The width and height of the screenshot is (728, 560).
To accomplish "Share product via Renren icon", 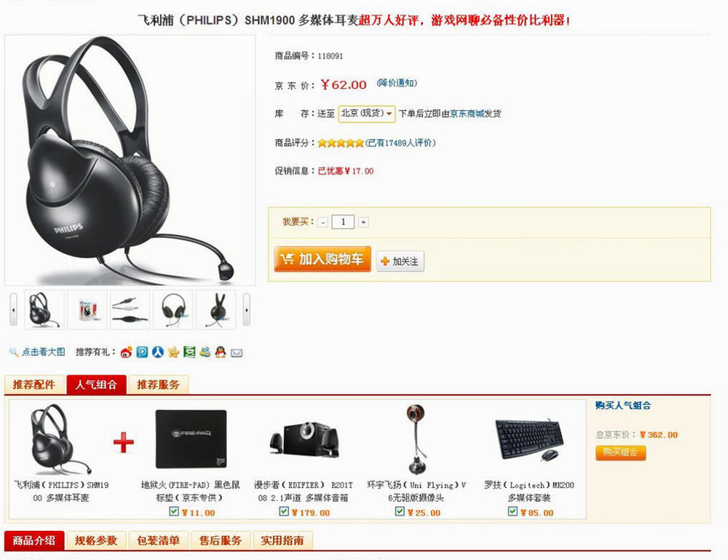I will tap(158, 352).
